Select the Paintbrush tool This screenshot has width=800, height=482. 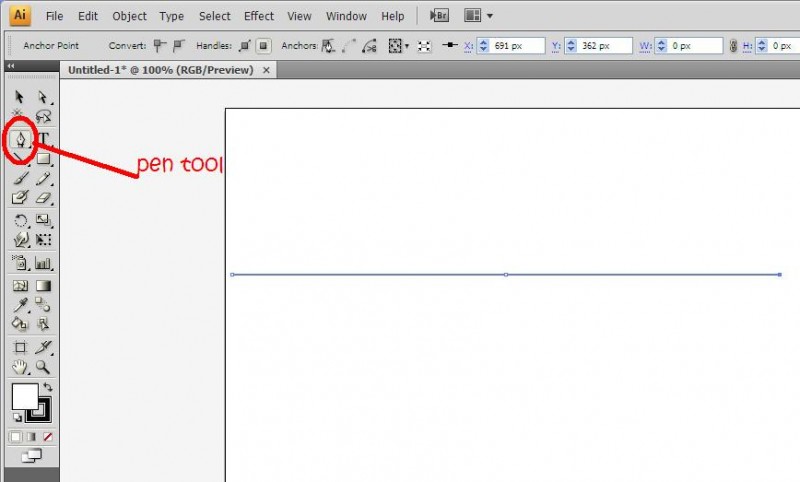pyautogui.click(x=20, y=179)
